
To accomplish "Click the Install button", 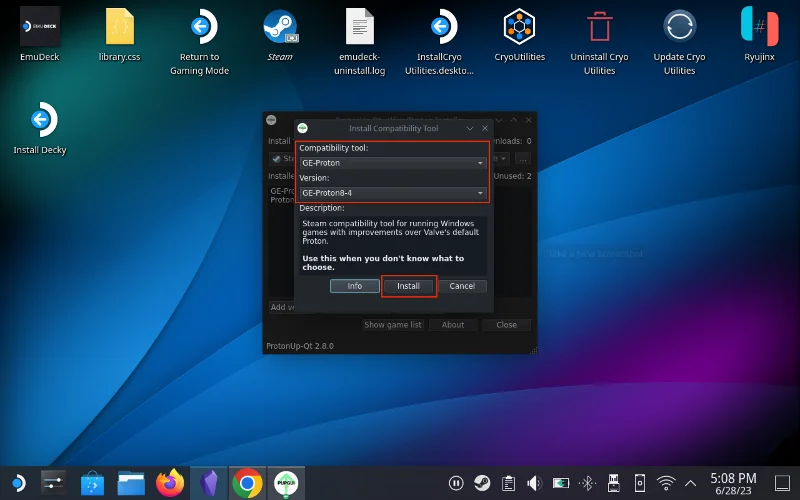I will pos(409,286).
